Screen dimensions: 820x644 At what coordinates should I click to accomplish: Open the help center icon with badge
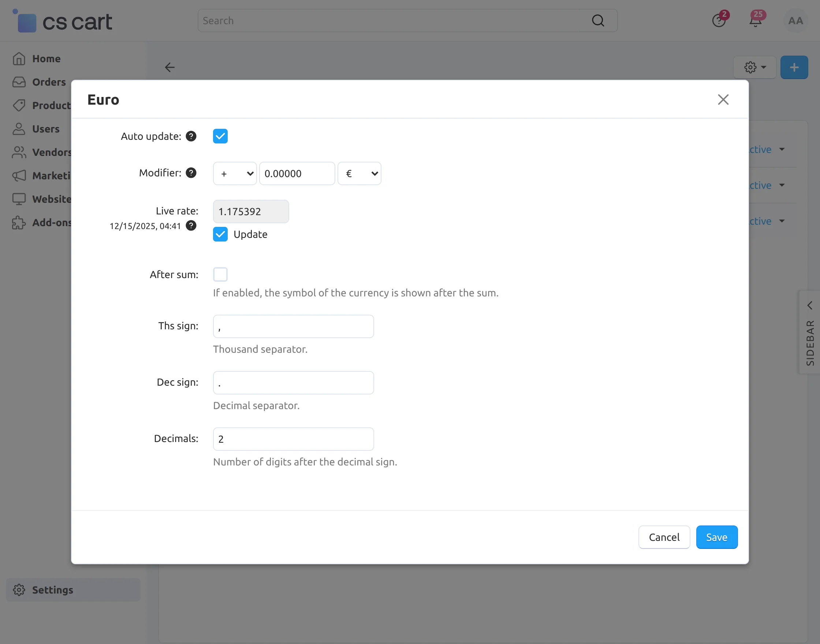point(719,21)
